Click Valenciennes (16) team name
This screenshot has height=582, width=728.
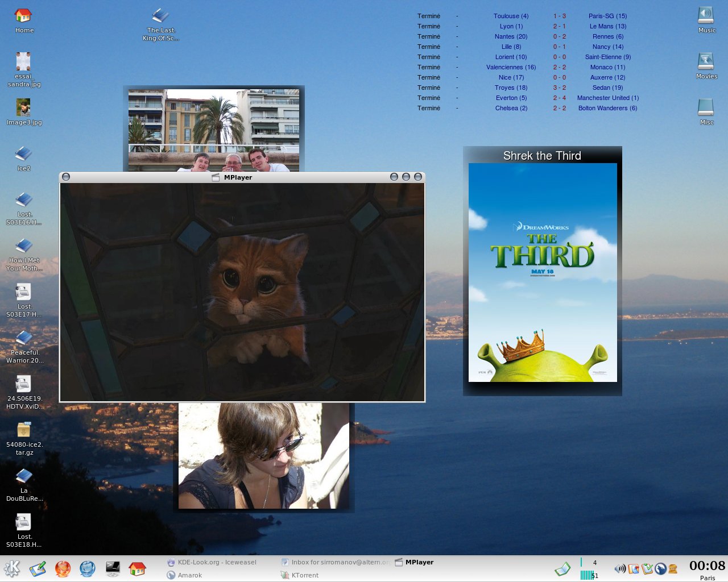point(511,67)
